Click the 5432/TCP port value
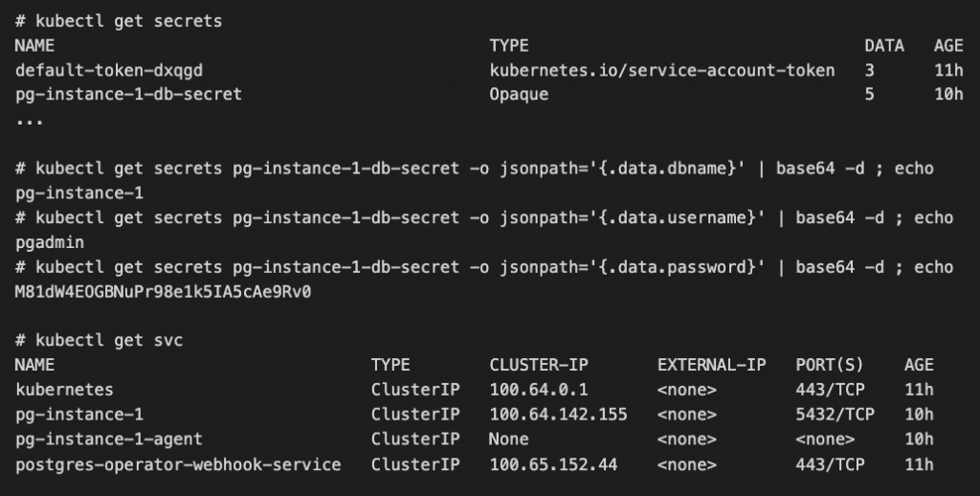Screen dimensions: 980x496 point(835,415)
